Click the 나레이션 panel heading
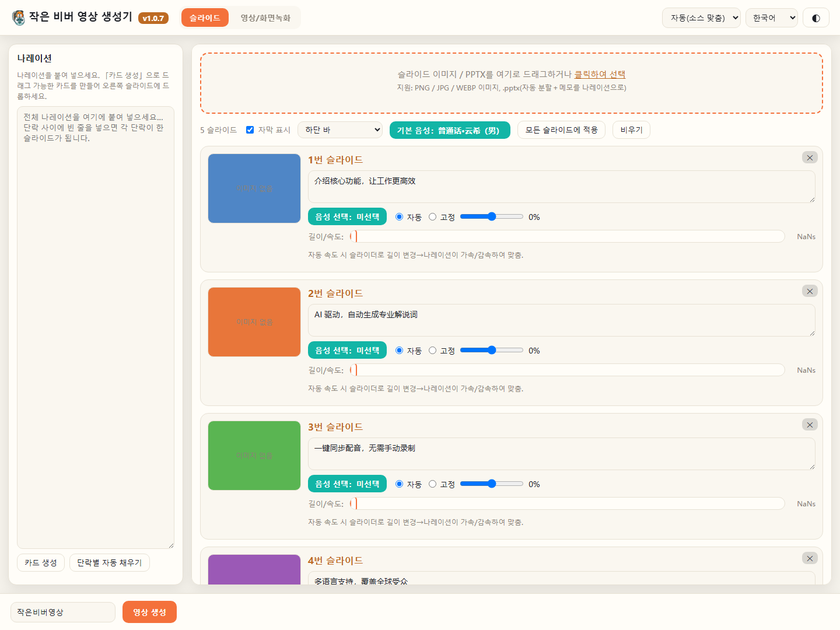Image resolution: width=840 pixels, height=630 pixels. [34, 58]
